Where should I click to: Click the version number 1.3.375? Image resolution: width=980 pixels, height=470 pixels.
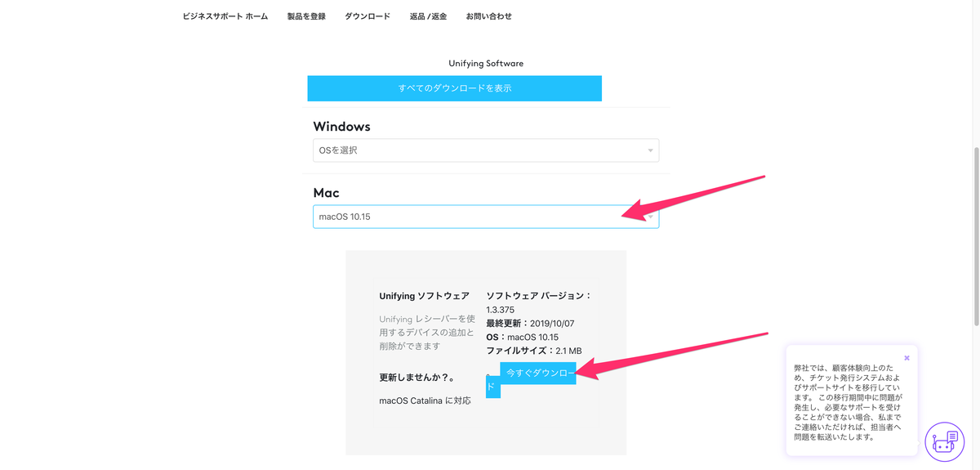pos(502,310)
